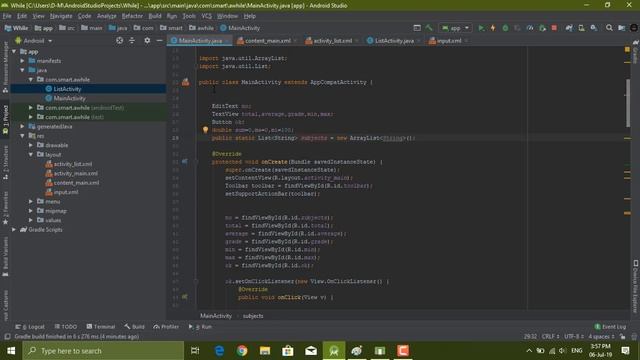Viewport: 640px width, 360px height.
Task: Expand the drawable folder
Action: coord(31,145)
